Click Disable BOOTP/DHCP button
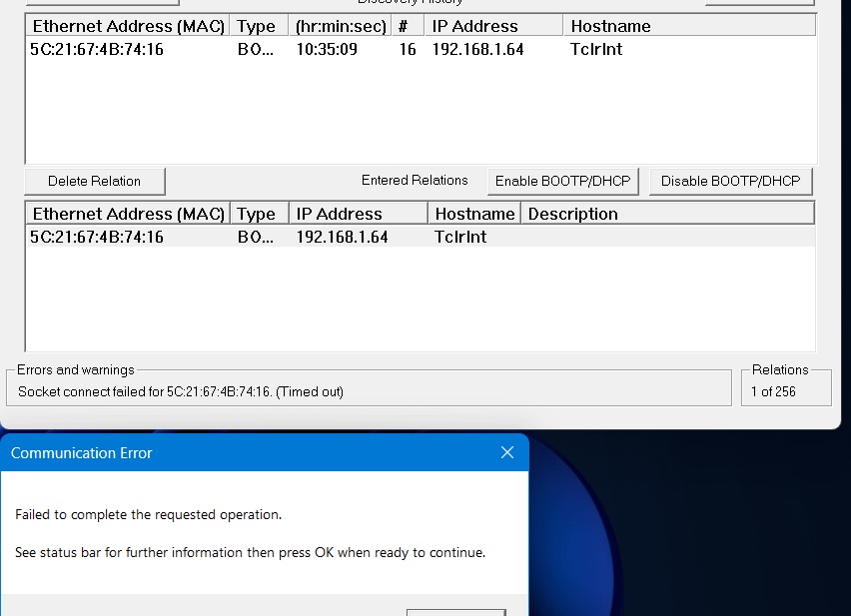851x616 pixels. pyautogui.click(x=730, y=181)
